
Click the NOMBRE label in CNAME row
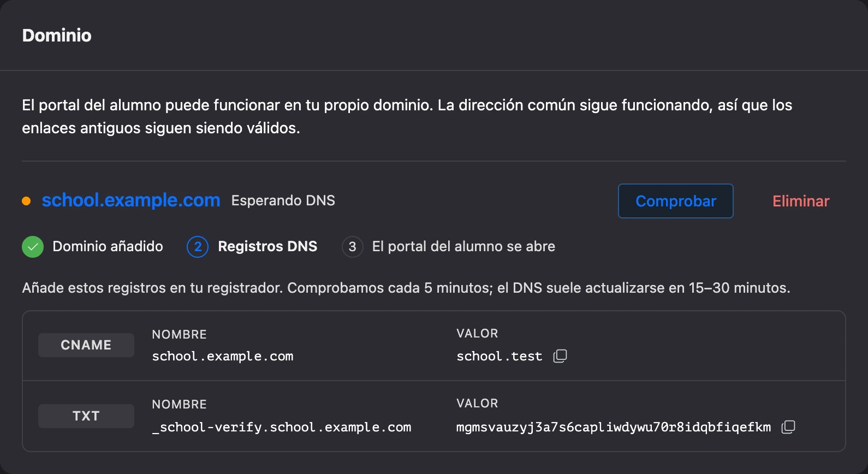pyautogui.click(x=179, y=334)
